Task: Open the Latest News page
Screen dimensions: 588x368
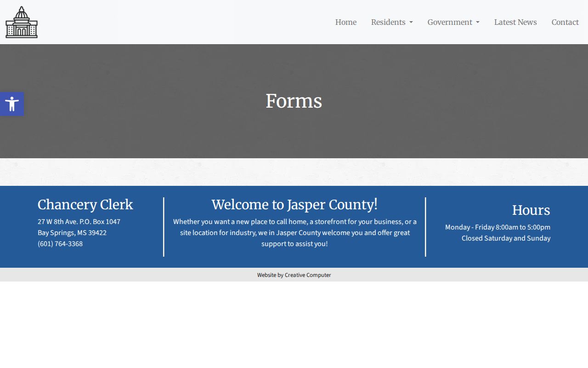Action: click(515, 22)
